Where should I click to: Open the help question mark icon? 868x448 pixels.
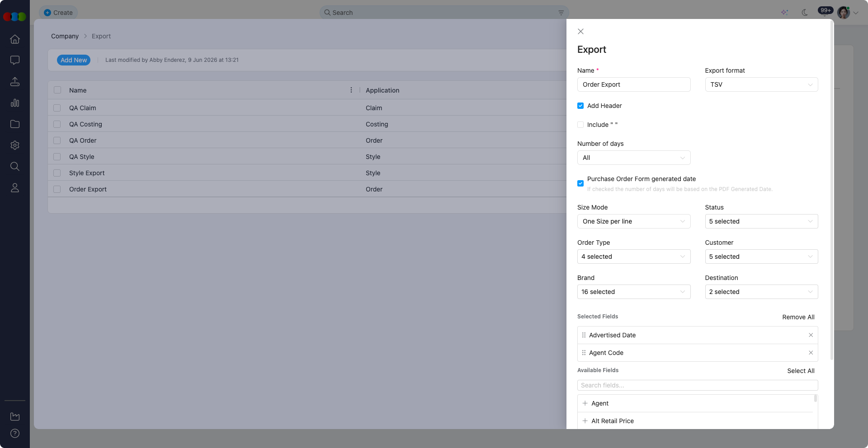click(x=15, y=434)
